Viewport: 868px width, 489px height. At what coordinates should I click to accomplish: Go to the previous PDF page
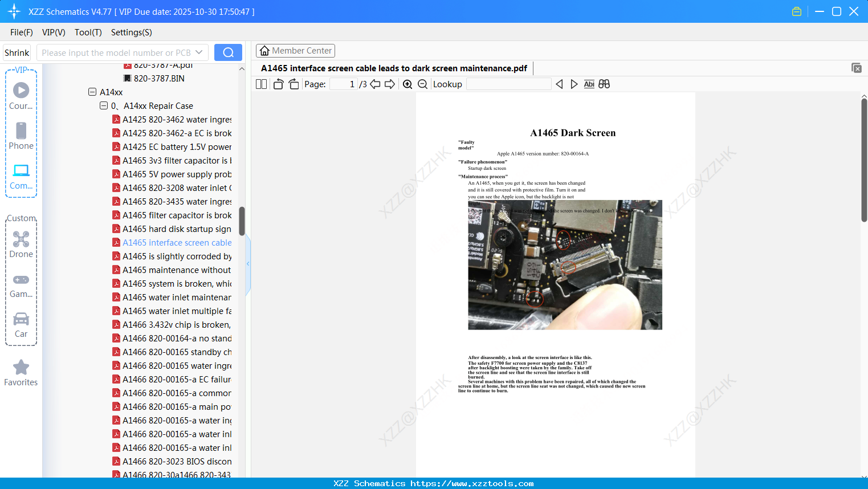point(375,84)
